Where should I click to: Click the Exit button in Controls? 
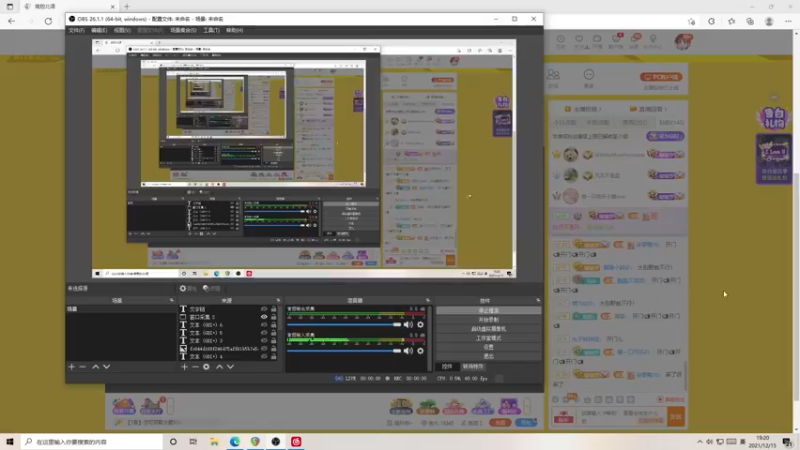point(488,356)
